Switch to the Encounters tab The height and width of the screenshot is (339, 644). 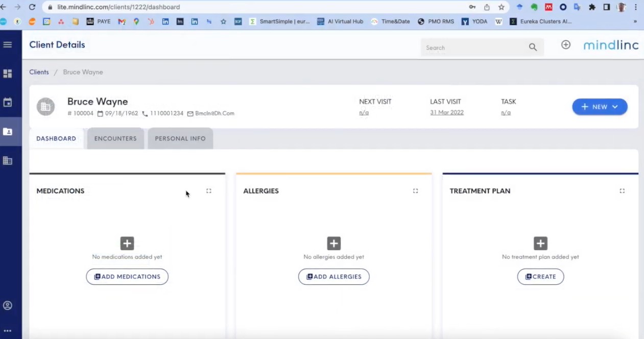pos(115,138)
